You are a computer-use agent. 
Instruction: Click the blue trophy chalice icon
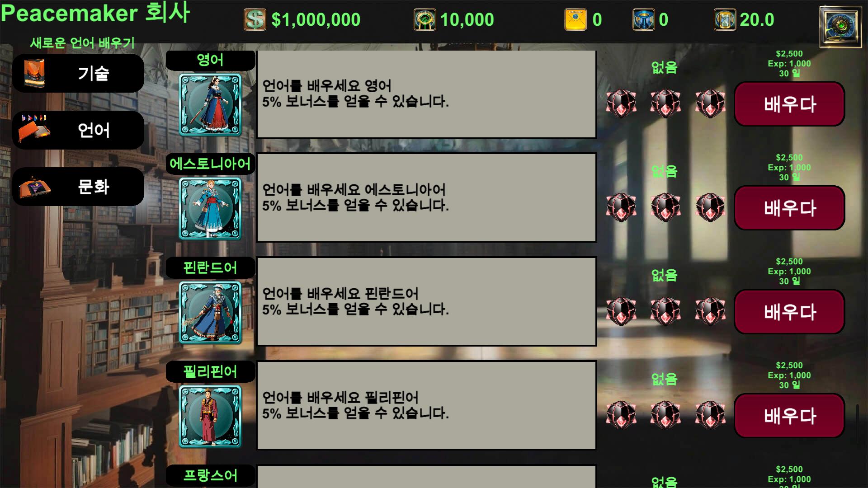(643, 19)
